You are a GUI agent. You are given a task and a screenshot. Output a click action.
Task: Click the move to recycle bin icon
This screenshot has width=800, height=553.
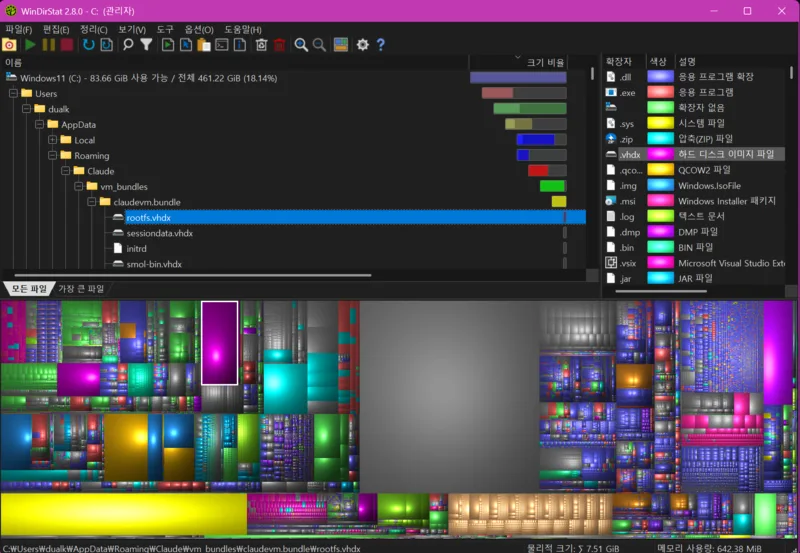pyautogui.click(x=262, y=45)
